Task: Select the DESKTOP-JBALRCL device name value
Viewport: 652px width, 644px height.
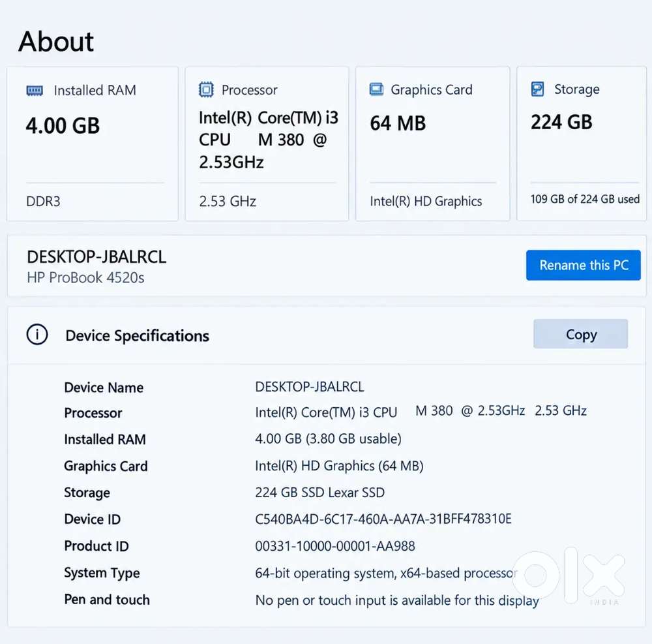Action: (x=309, y=386)
